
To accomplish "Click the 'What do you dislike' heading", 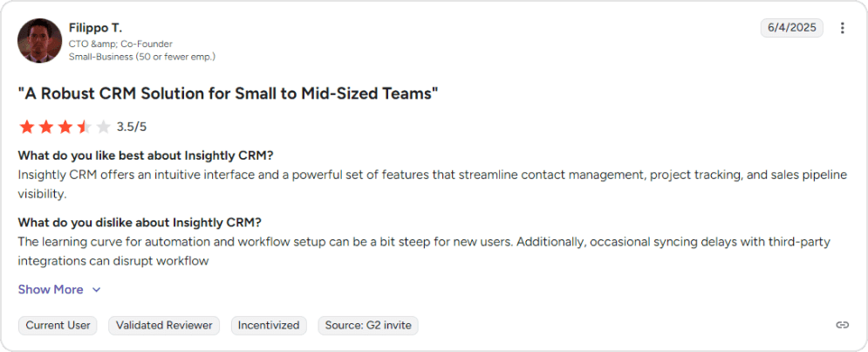I will [x=140, y=222].
